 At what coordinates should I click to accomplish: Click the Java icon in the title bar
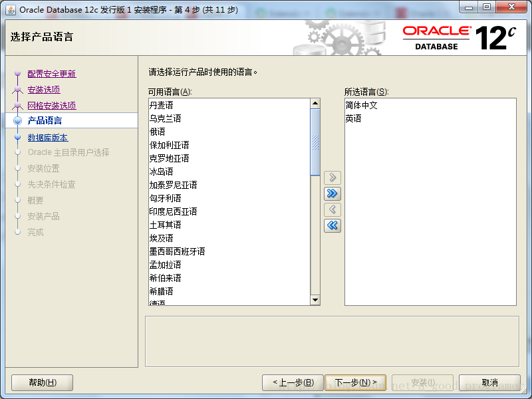click(x=11, y=10)
